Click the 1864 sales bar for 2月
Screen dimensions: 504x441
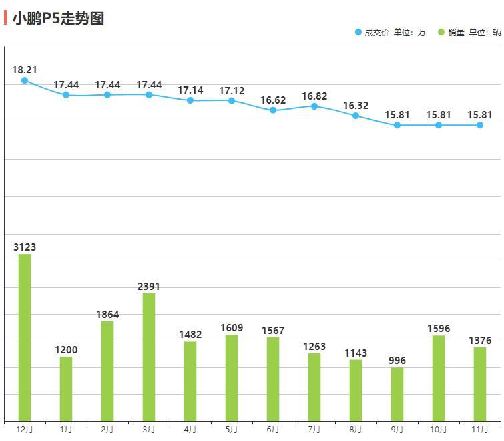pyautogui.click(x=107, y=372)
